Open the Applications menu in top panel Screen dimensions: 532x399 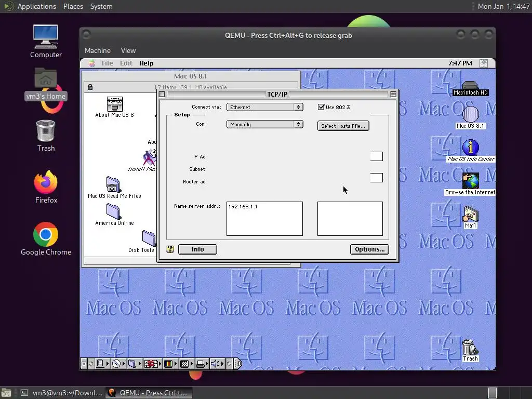[37, 6]
